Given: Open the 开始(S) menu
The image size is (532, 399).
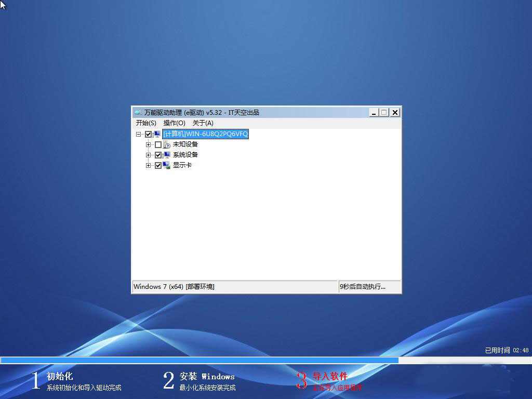Looking at the screenshot, I should click(146, 123).
